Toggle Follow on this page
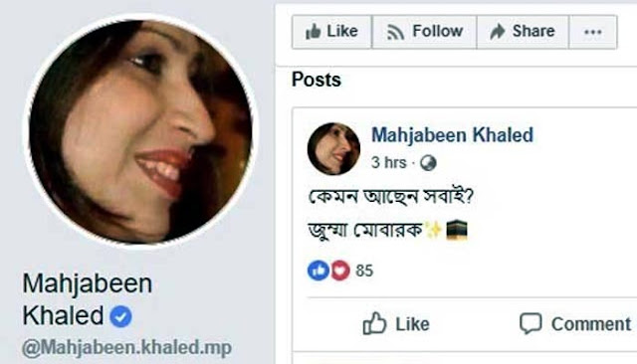The height and width of the screenshot is (364, 637). [x=424, y=32]
